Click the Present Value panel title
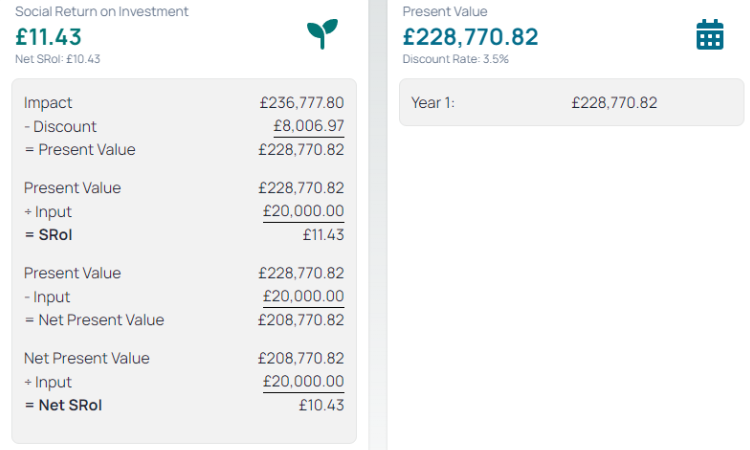This screenshot has height=450, width=750. (x=444, y=12)
